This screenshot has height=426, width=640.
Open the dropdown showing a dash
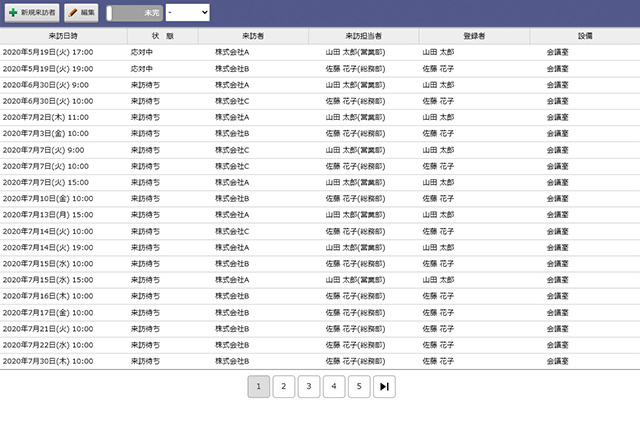coord(188,13)
